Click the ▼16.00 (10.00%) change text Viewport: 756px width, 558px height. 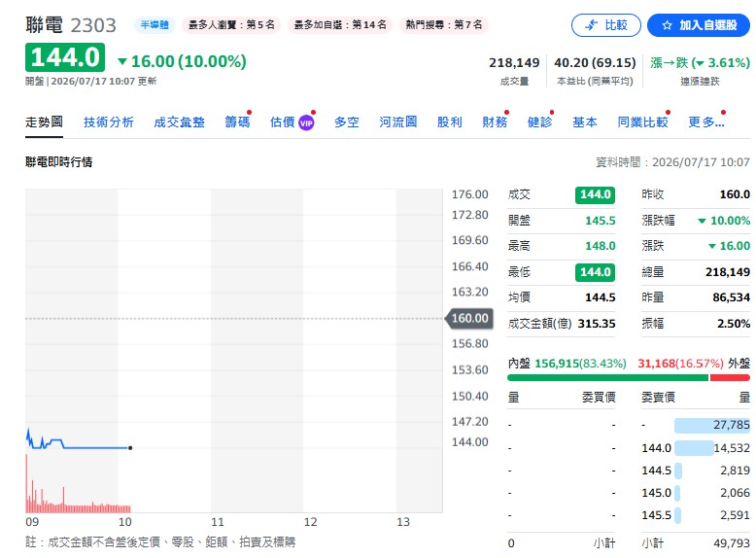(x=183, y=61)
